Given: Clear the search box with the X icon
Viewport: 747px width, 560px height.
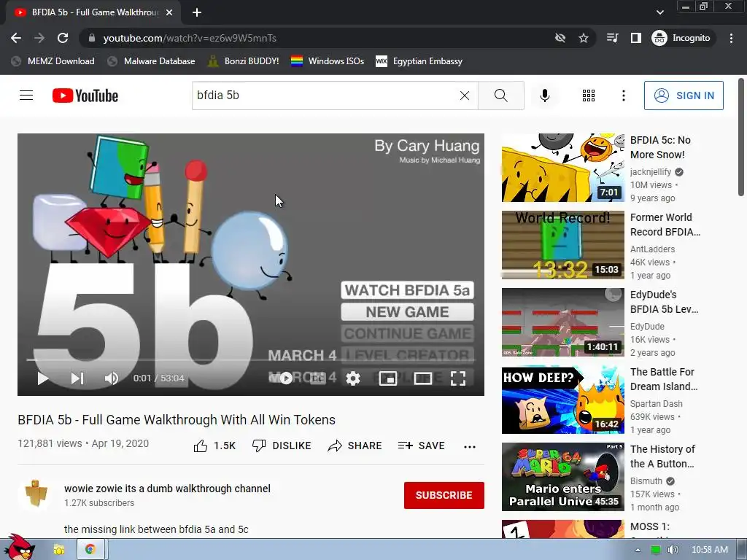Looking at the screenshot, I should pos(465,96).
